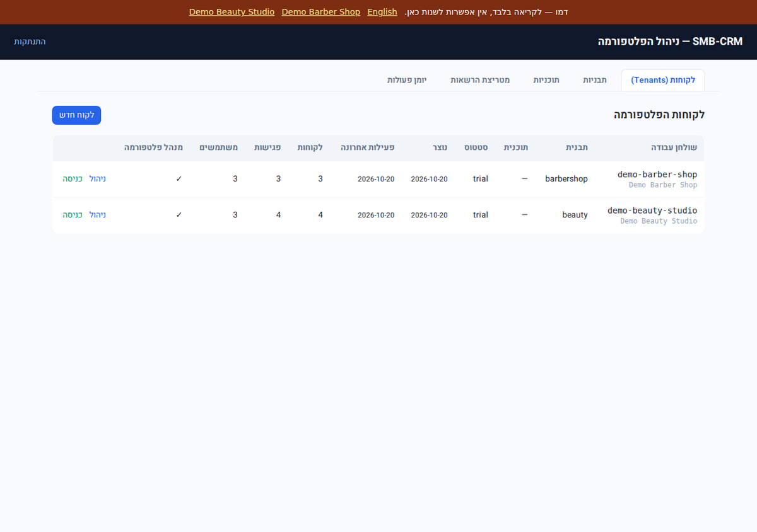Click the customers count 4 in demo-beauty-studio row

320,215
